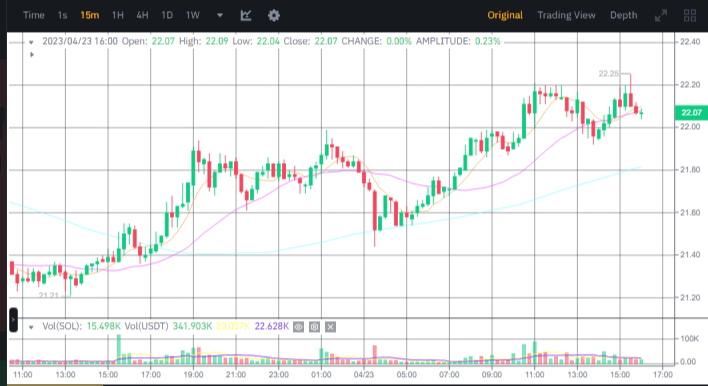Click the 21.80 price axis label
This screenshot has height=386, width=708.
690,170
